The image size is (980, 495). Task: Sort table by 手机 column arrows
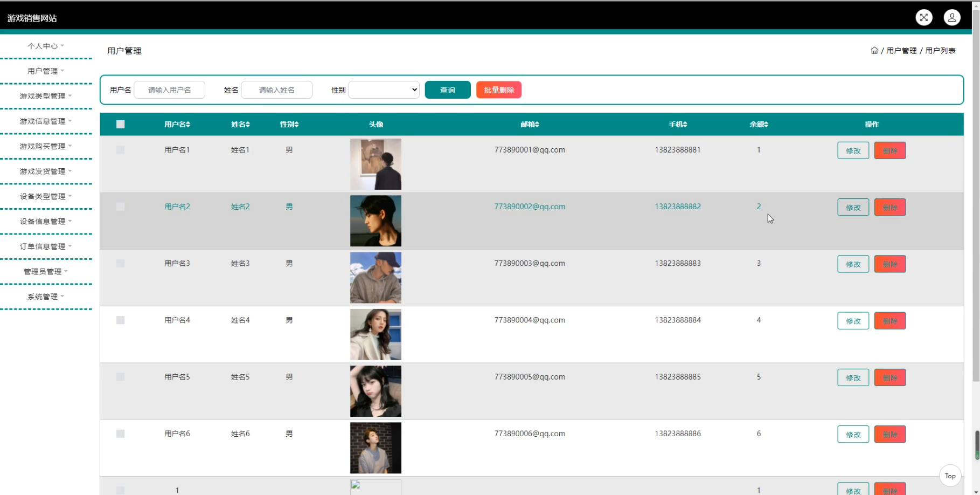click(685, 125)
